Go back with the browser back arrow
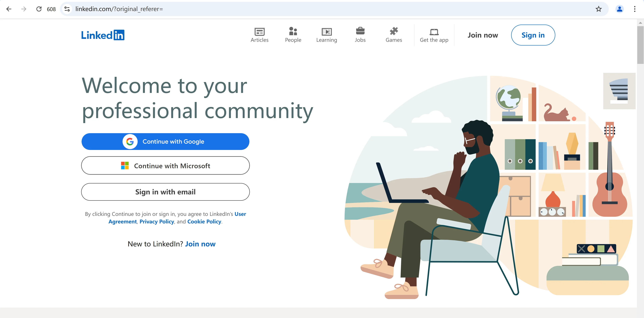Viewport: 644px width, 318px height. 9,9
